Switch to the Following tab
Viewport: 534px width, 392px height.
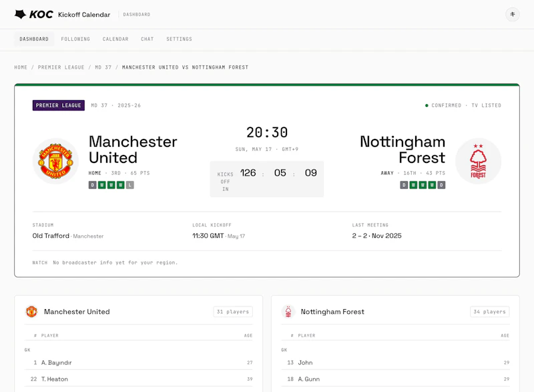(x=75, y=39)
